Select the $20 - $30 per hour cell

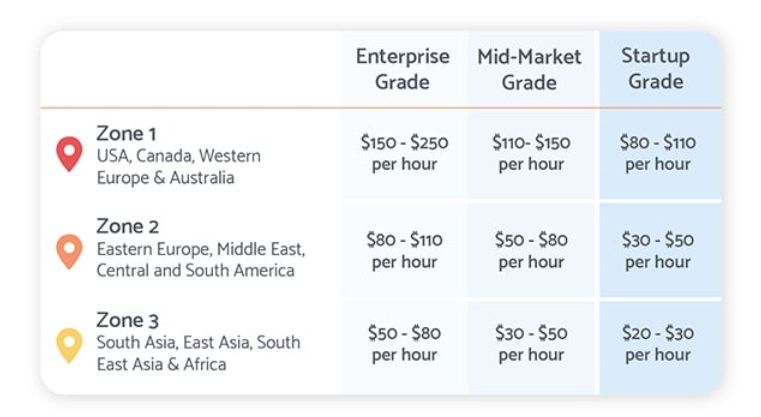(657, 343)
